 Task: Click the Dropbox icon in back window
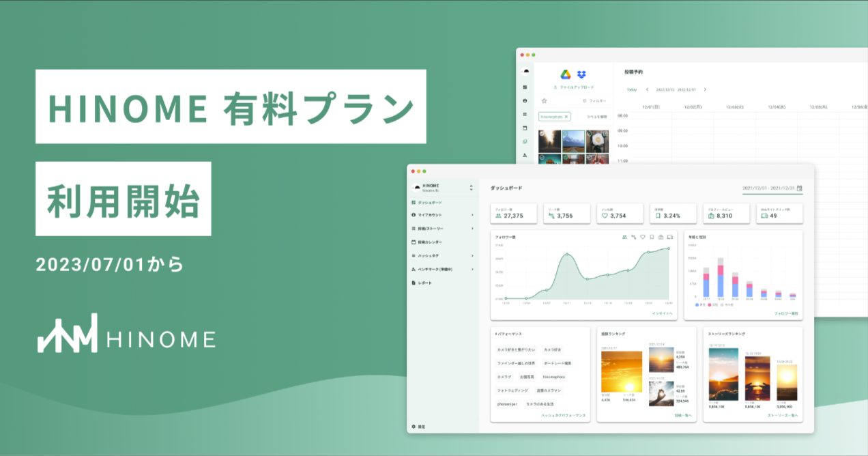point(581,75)
